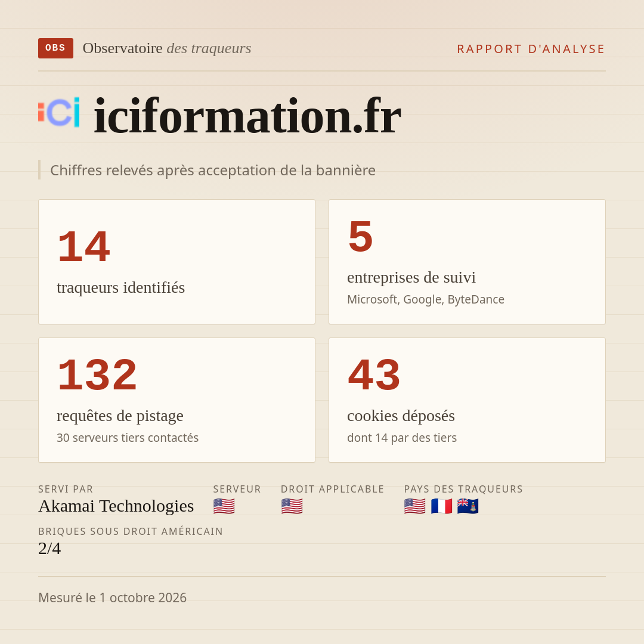Viewport: 644px width, 644px height.
Task: Click the Microsoft, Google, ByteDance text
Action: click(x=426, y=299)
